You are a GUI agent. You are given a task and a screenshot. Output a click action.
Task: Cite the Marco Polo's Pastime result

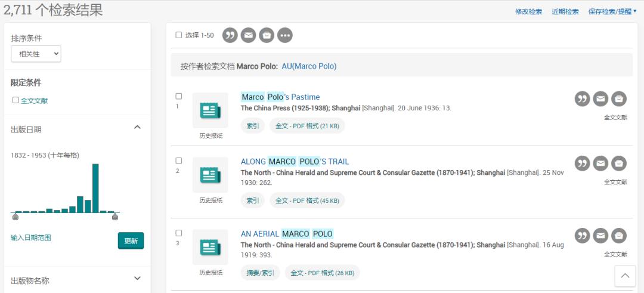pyautogui.click(x=582, y=98)
